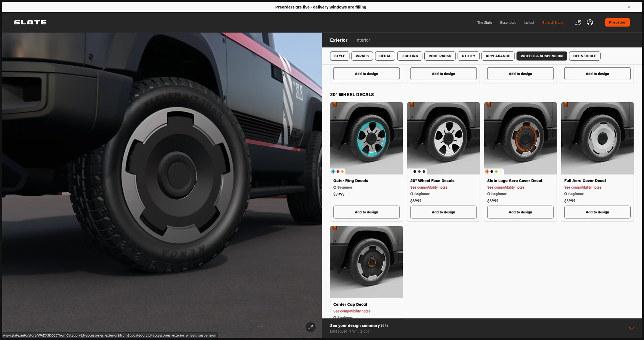Screen dimensions: 644x340
Task: See compatibility notes for Center Cap Decal
Action: pos(352,311)
